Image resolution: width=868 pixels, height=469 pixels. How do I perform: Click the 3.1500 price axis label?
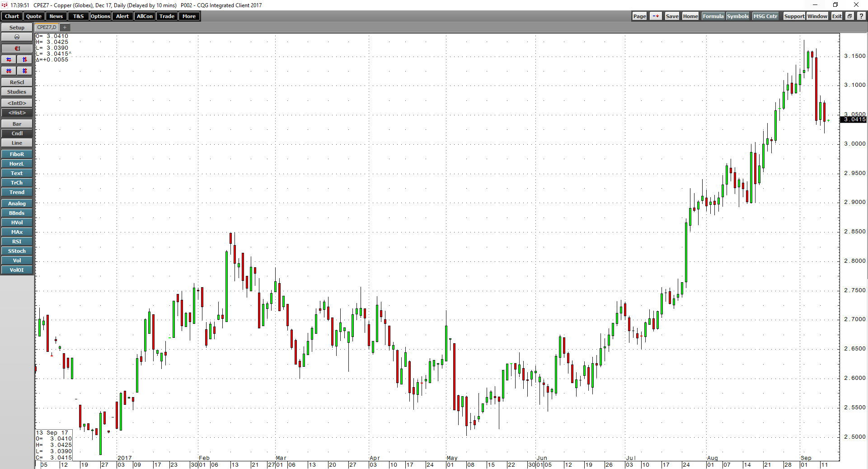[x=855, y=56]
